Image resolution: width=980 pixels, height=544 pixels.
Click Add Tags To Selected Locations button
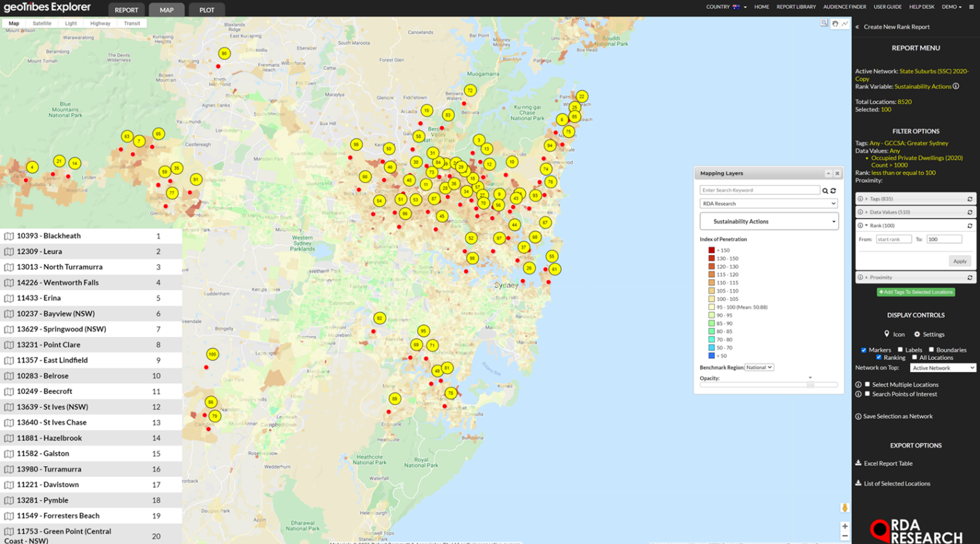915,292
